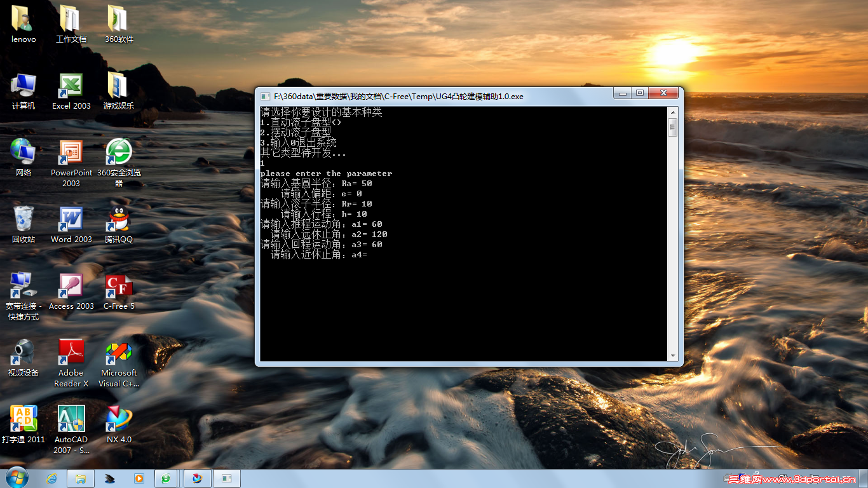Open the Windows Start menu orb

pos(17,477)
